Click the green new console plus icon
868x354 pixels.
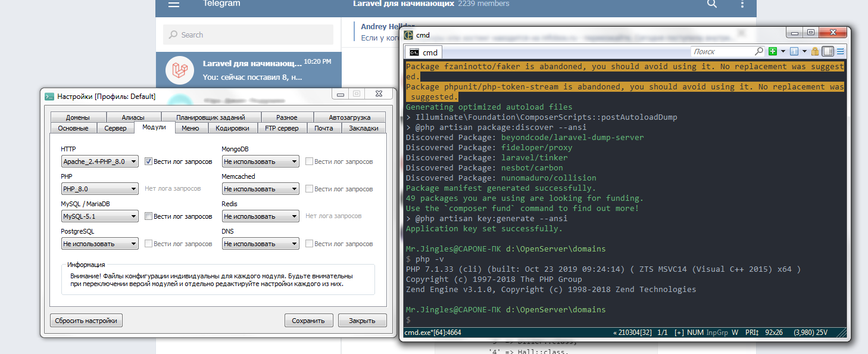point(773,52)
